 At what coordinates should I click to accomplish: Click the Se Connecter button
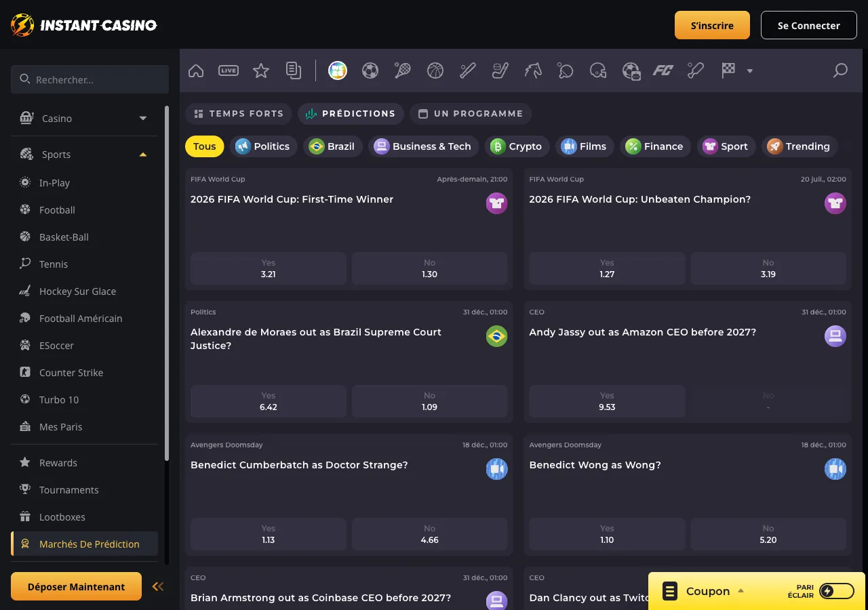(x=809, y=25)
